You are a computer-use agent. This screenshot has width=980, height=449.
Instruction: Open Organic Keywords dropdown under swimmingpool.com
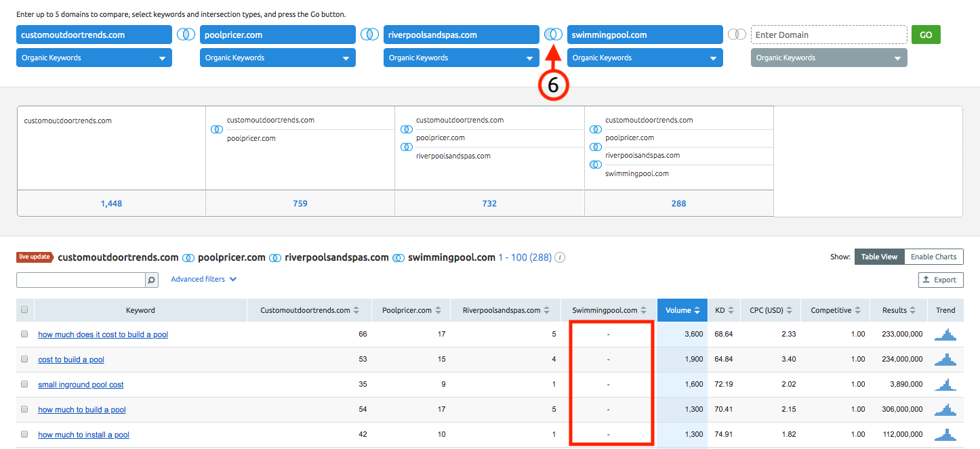tap(645, 58)
